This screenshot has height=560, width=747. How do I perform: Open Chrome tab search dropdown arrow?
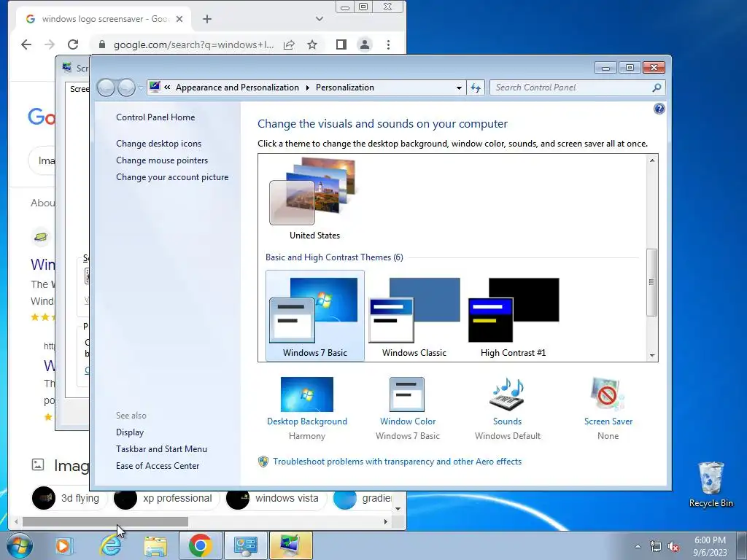pyautogui.click(x=320, y=19)
